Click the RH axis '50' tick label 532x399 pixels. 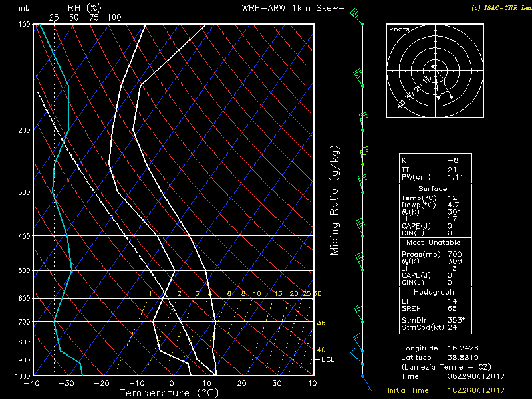74,17
